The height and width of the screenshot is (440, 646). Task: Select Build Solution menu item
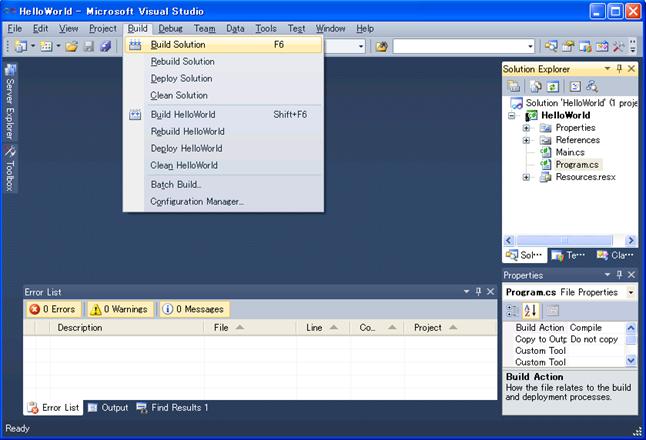pos(223,44)
